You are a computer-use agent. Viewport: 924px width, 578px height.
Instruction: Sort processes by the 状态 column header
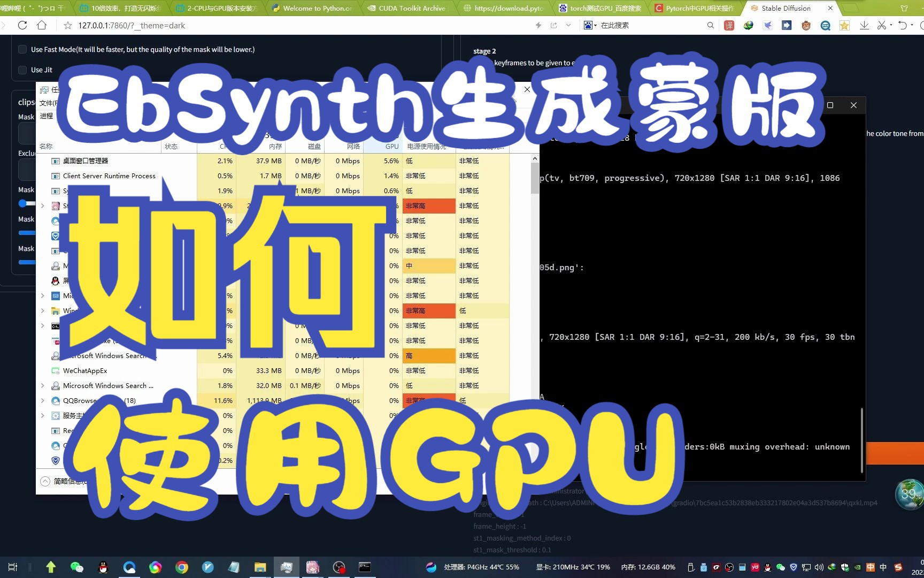(171, 146)
